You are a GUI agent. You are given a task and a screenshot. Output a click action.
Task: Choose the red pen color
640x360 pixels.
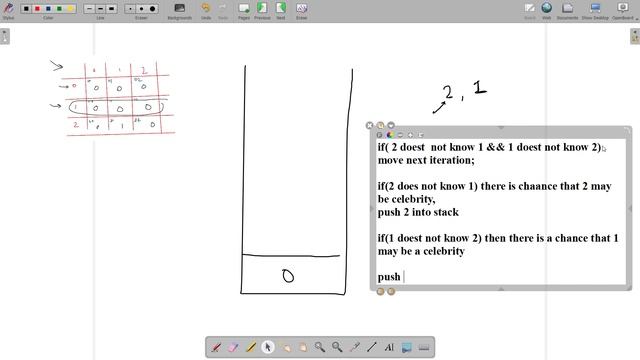point(37,9)
